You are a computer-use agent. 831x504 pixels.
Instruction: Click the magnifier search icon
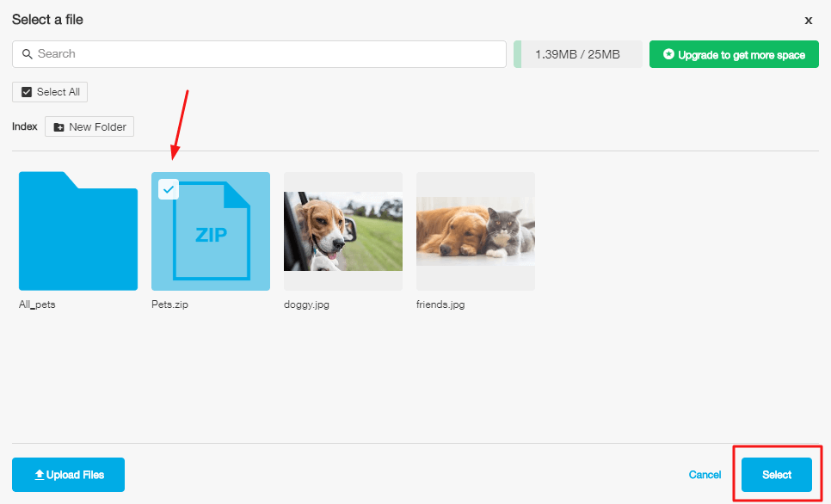(x=27, y=54)
